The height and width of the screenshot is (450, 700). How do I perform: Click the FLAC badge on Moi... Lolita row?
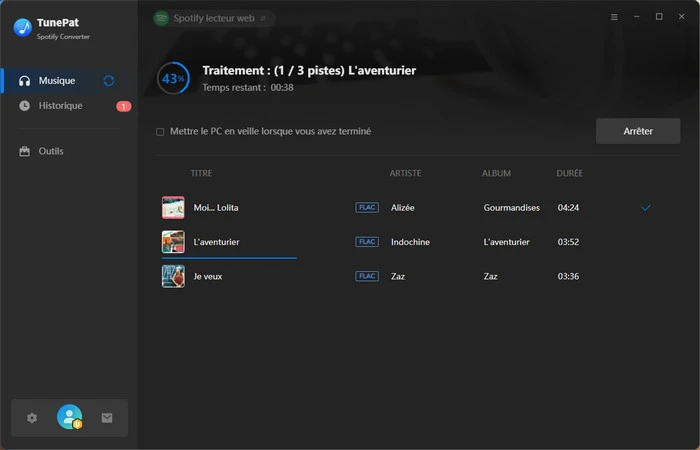[x=367, y=208]
